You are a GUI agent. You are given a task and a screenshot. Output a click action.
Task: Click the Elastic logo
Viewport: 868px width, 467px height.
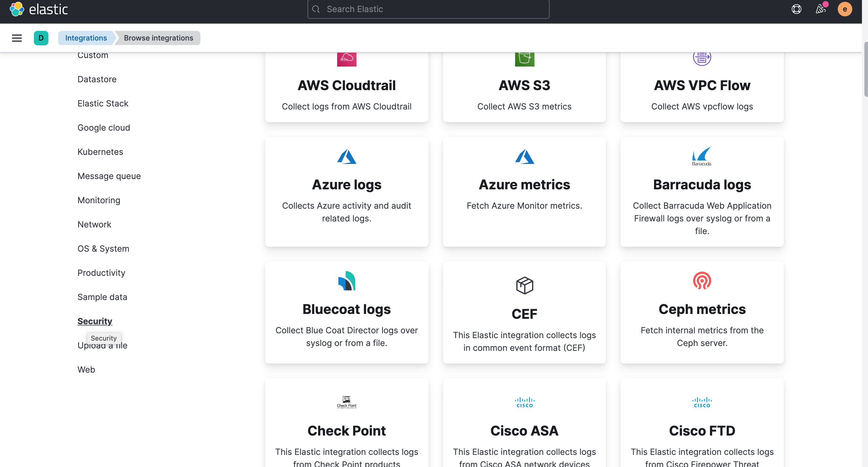39,9
